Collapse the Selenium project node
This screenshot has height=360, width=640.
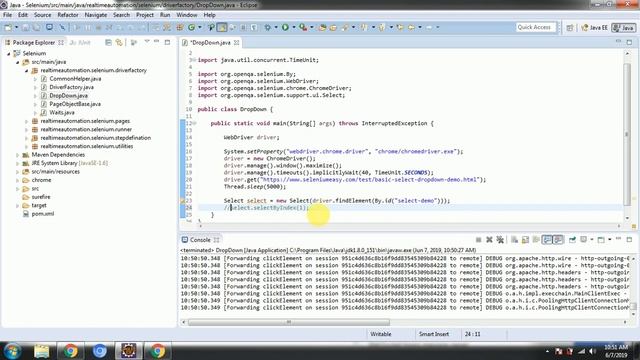tap(9, 53)
